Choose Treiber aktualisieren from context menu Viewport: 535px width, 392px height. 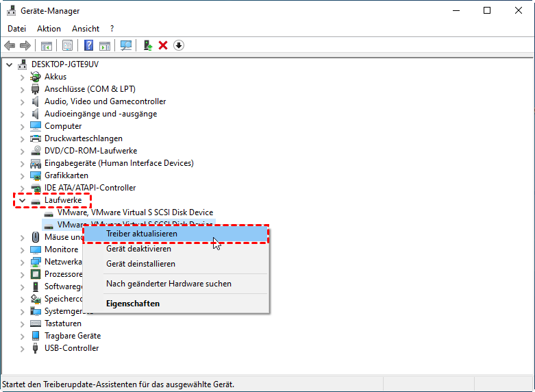click(176, 234)
